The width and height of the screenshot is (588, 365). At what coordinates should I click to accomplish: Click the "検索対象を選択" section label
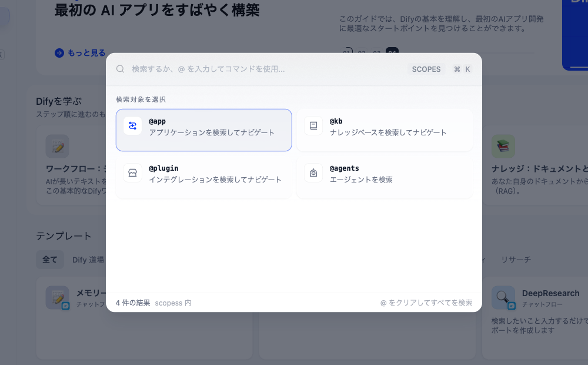141,99
